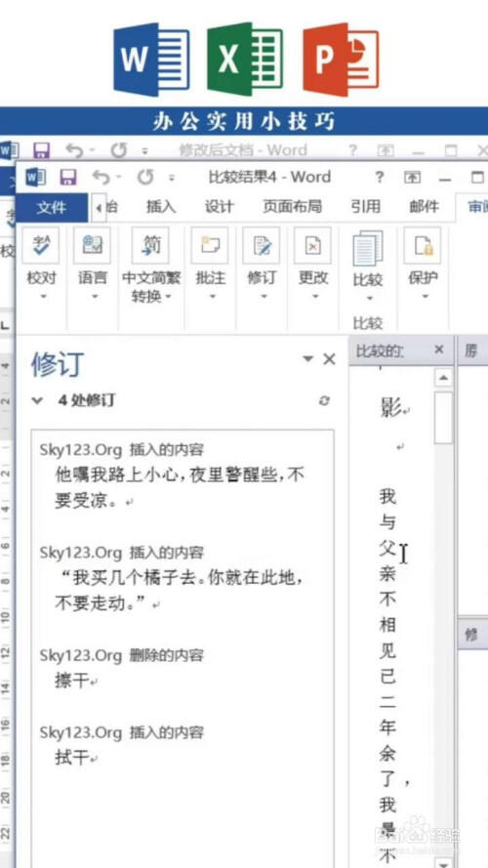Open the 修订 pane options dropdown
488x868 pixels.
(x=307, y=358)
